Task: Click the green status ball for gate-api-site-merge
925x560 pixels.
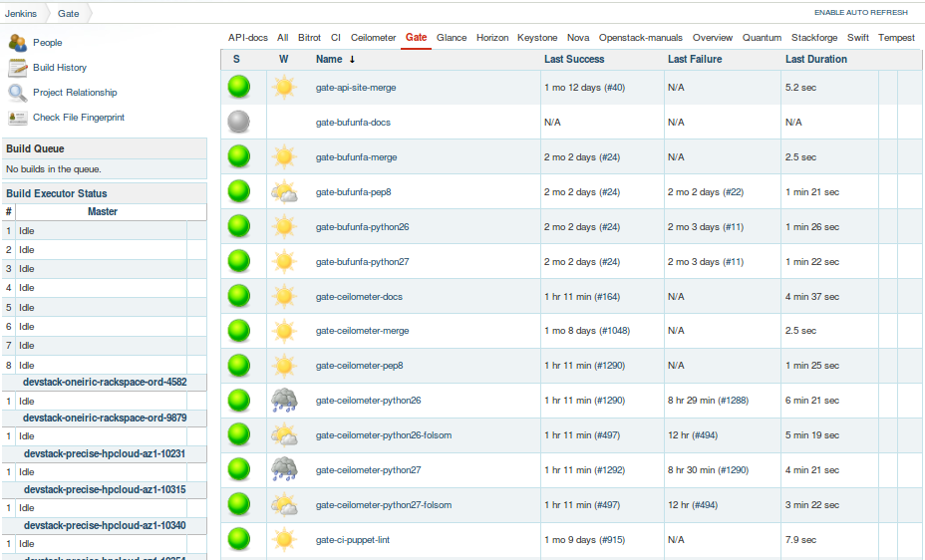Action: point(239,87)
